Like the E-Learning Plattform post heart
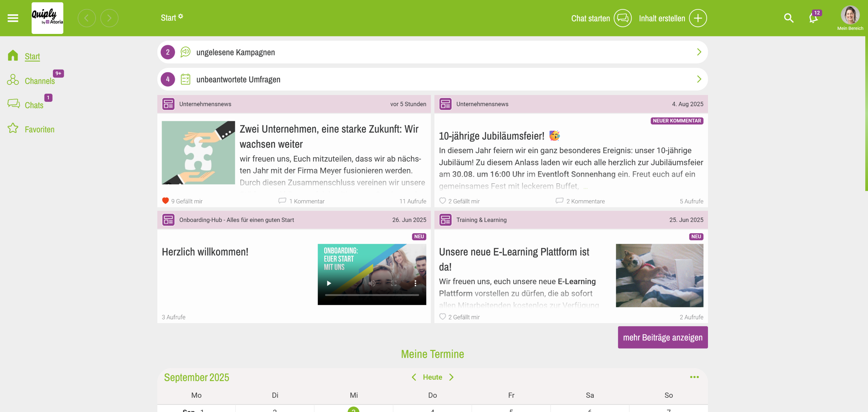Screen dimensions: 868x412 (x=442, y=316)
